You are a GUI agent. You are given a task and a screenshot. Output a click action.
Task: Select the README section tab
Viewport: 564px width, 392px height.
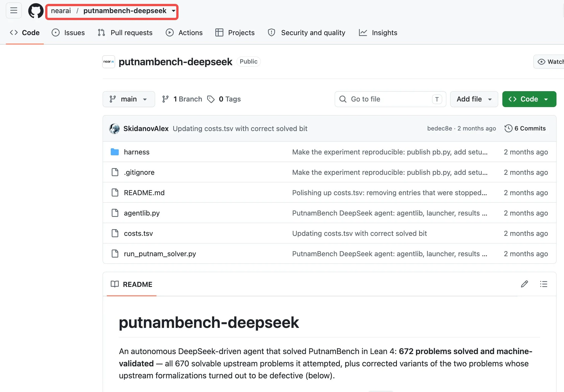coord(132,284)
